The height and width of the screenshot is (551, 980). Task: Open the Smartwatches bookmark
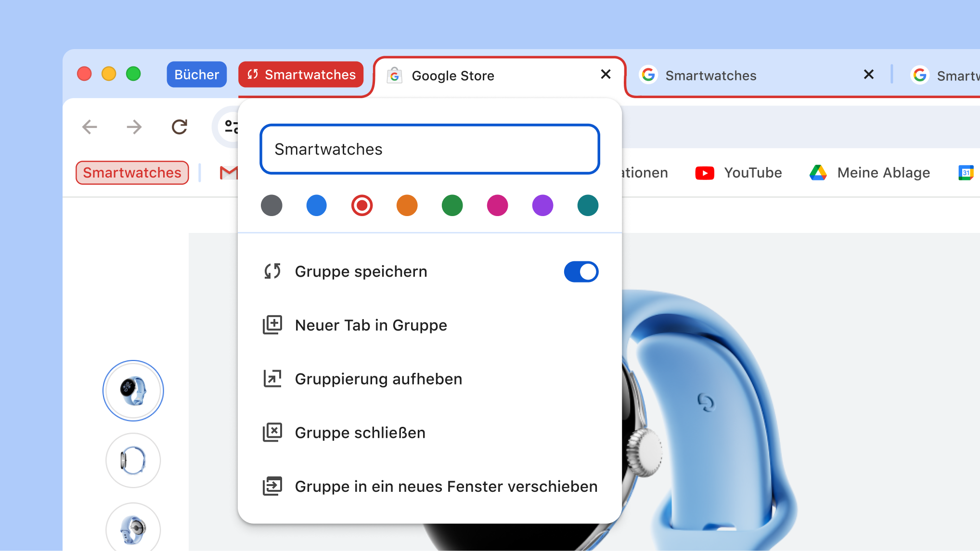(x=132, y=172)
